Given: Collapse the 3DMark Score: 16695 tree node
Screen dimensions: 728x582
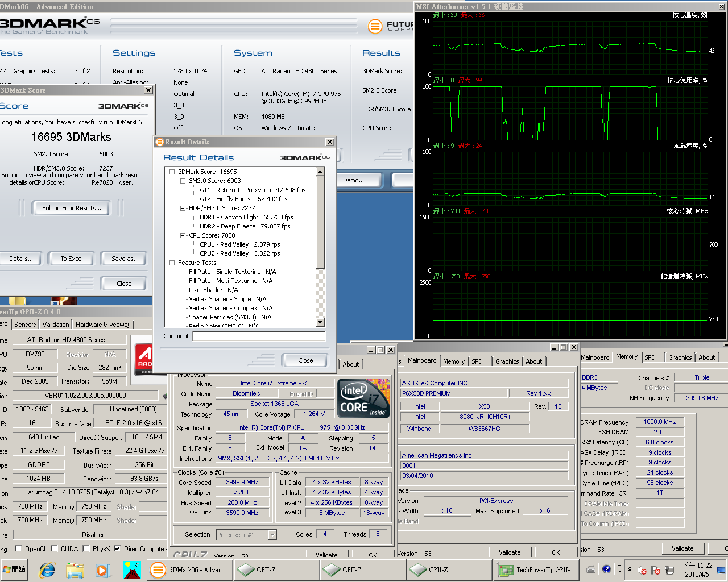Looking at the screenshot, I should point(172,172).
